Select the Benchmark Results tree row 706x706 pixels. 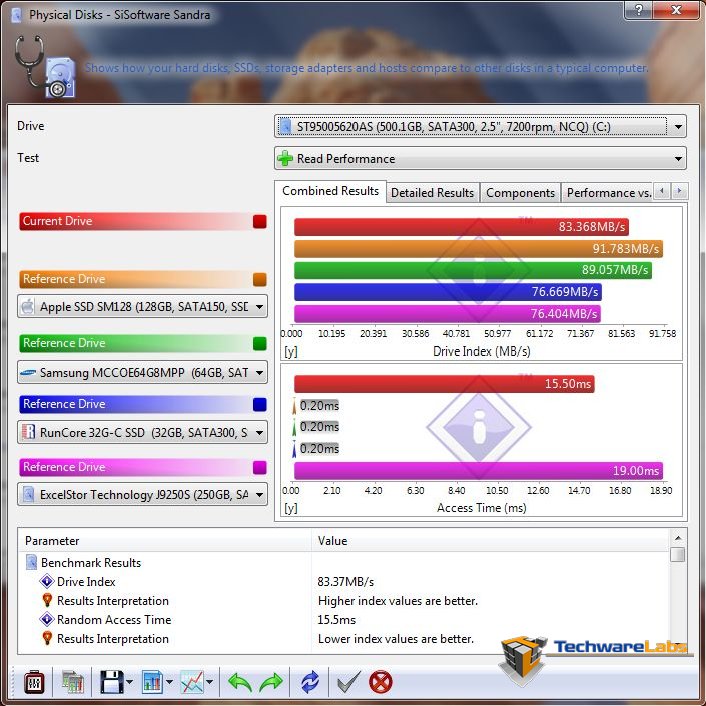tap(91, 563)
